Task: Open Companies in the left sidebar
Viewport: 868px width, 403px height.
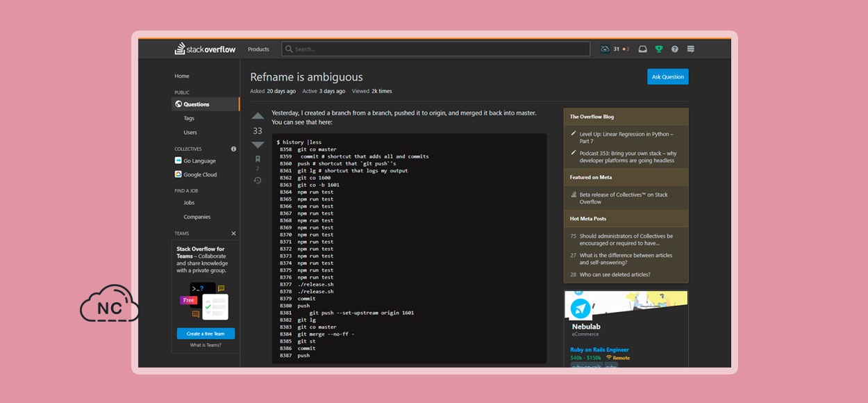Action: (197, 217)
